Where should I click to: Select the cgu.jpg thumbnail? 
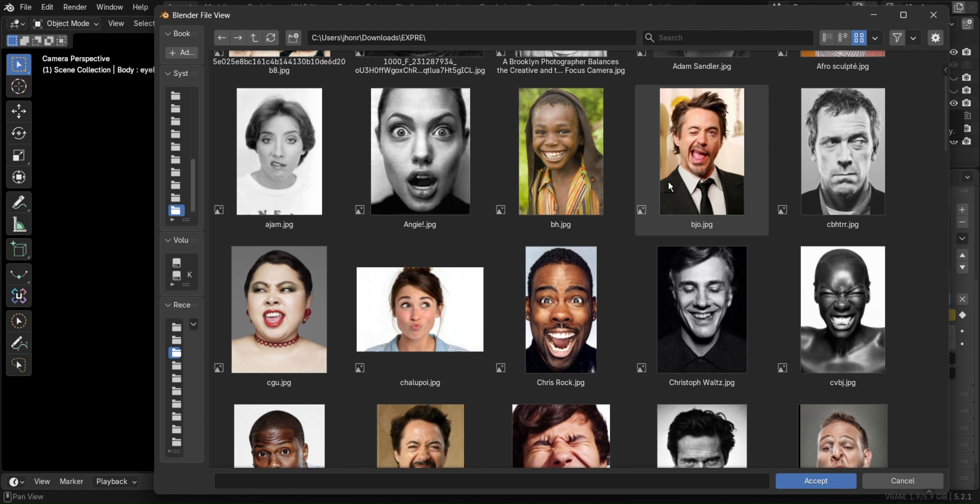point(279,310)
